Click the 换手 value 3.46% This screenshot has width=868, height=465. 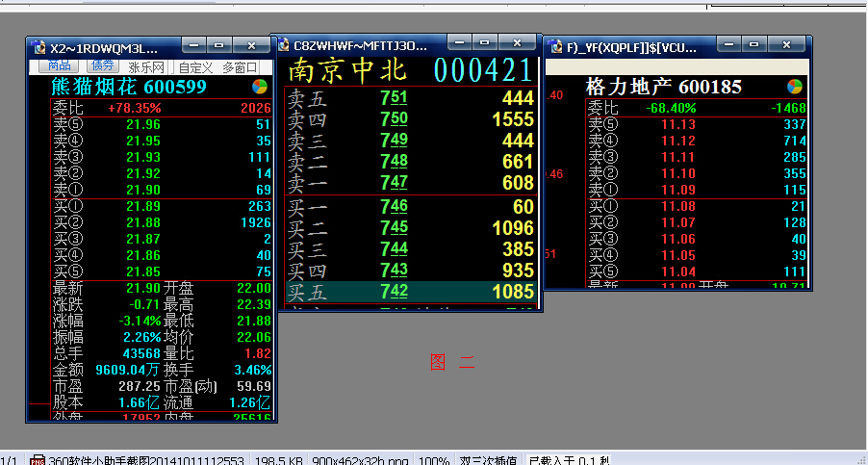(252, 370)
